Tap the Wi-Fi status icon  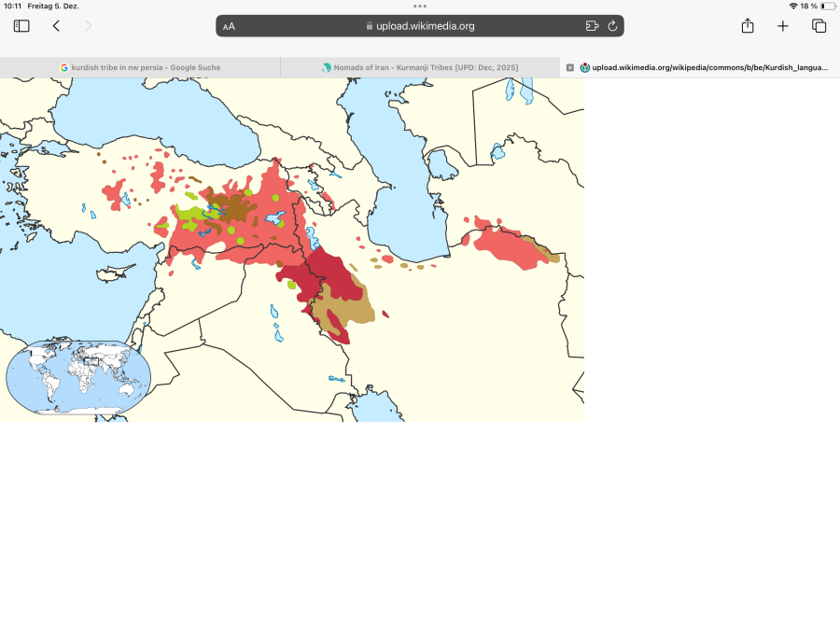point(793,6)
